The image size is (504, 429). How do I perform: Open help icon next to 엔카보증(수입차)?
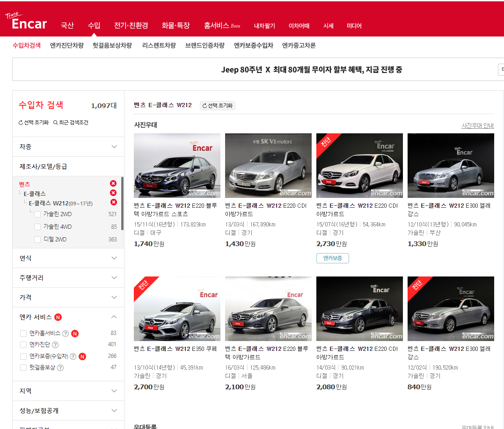pos(73,356)
